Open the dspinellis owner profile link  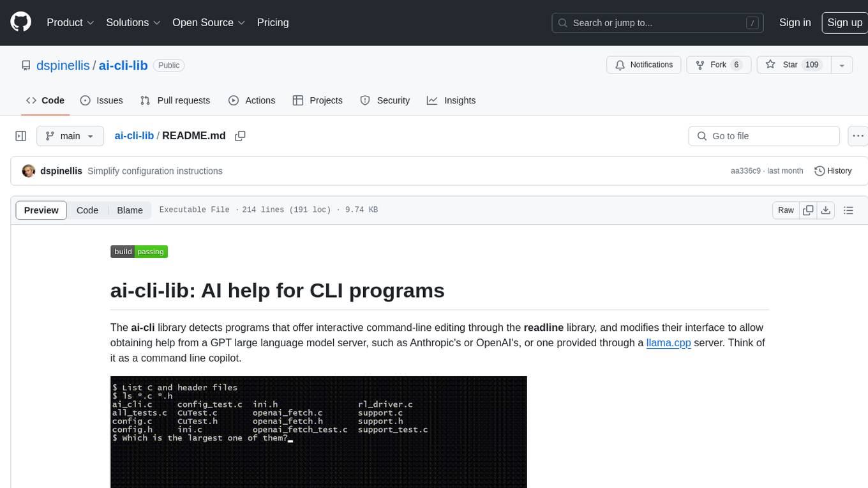pos(64,65)
